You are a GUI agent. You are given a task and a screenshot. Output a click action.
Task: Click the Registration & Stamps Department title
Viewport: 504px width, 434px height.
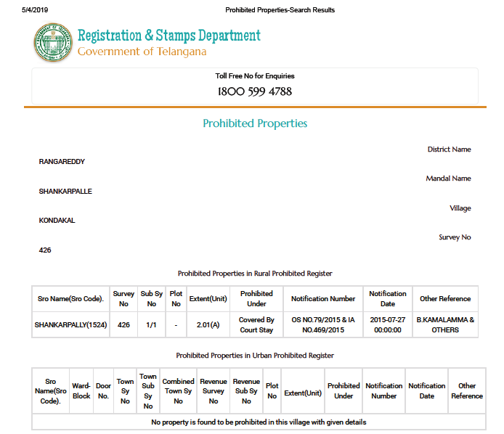[x=168, y=36]
